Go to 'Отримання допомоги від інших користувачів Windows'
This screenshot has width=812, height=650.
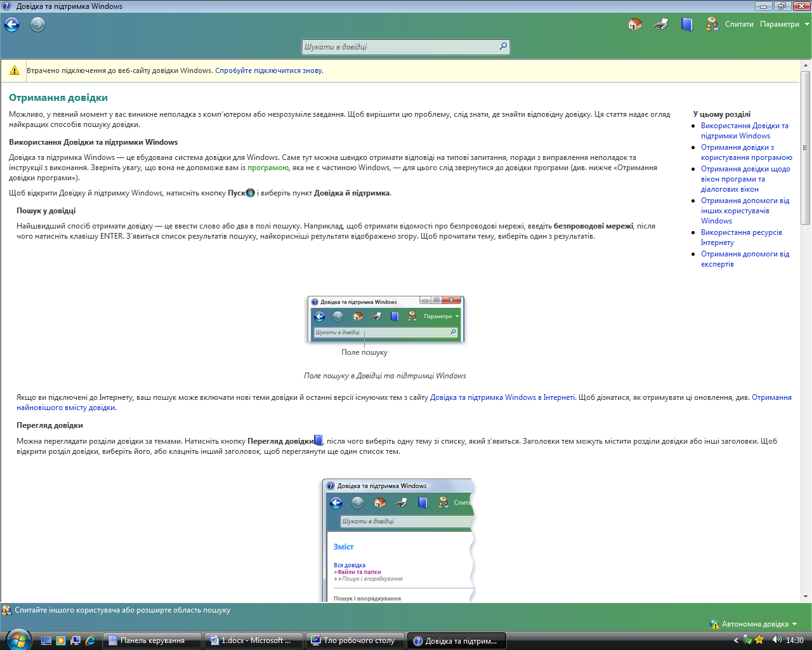(745, 211)
